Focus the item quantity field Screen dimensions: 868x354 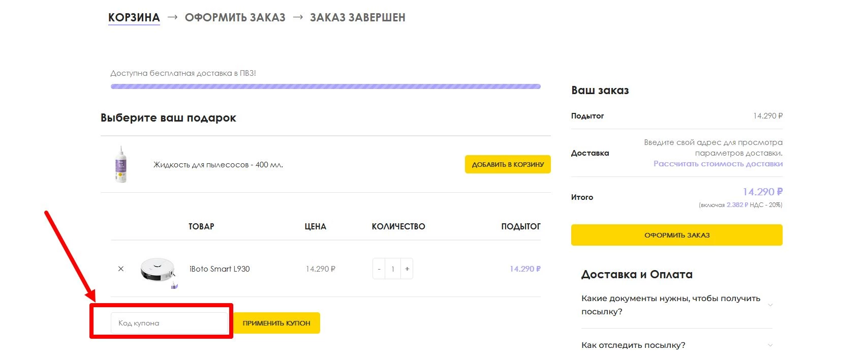coord(393,269)
